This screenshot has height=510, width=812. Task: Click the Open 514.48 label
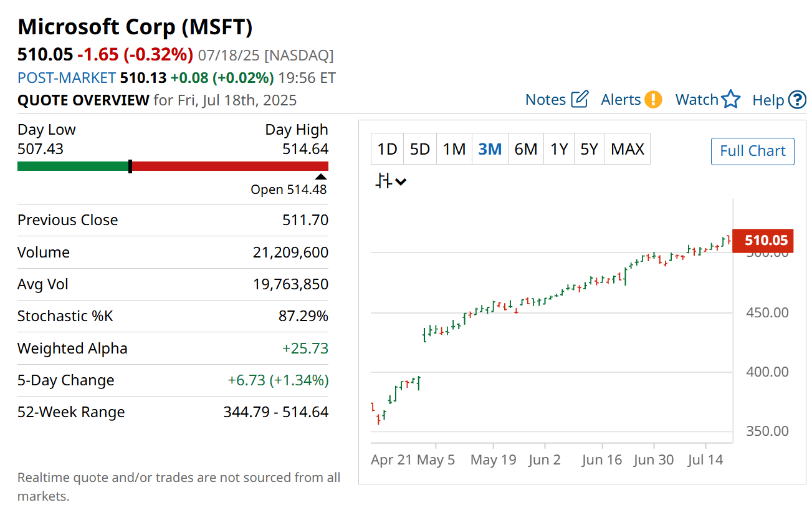coord(289,190)
